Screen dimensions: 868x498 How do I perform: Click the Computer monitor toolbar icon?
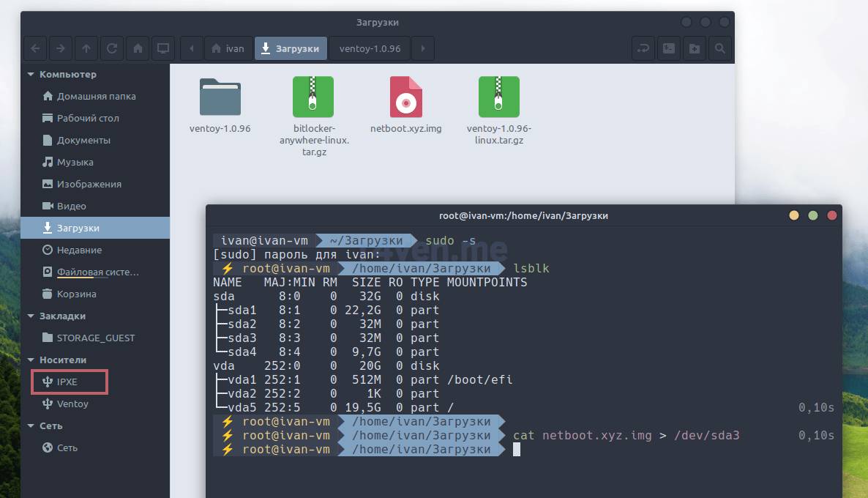(163, 48)
